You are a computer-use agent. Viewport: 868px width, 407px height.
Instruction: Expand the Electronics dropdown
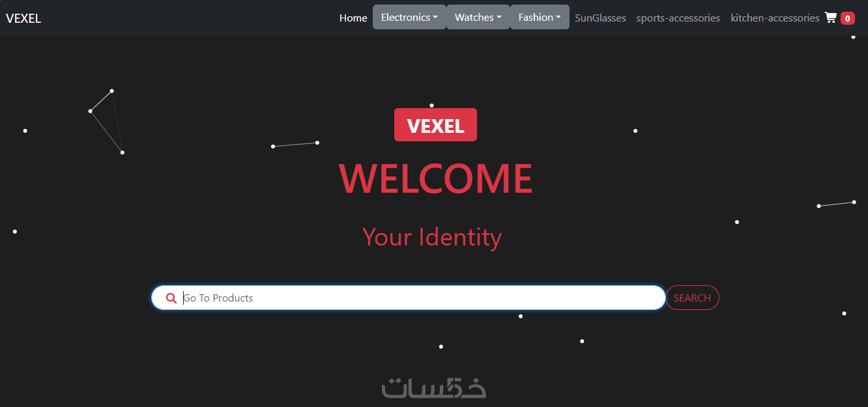[409, 18]
